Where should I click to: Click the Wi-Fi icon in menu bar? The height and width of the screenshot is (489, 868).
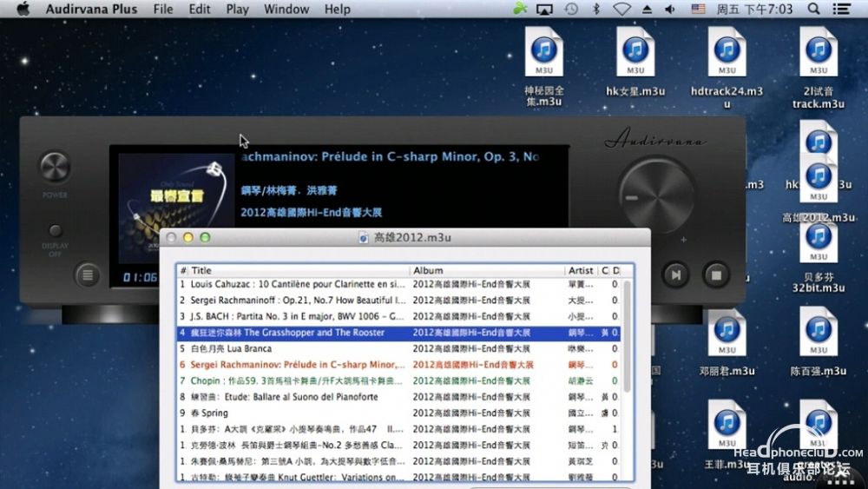(x=622, y=9)
